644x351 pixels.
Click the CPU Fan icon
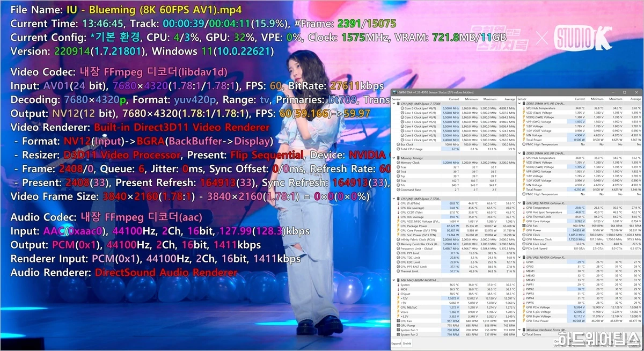click(x=398, y=321)
